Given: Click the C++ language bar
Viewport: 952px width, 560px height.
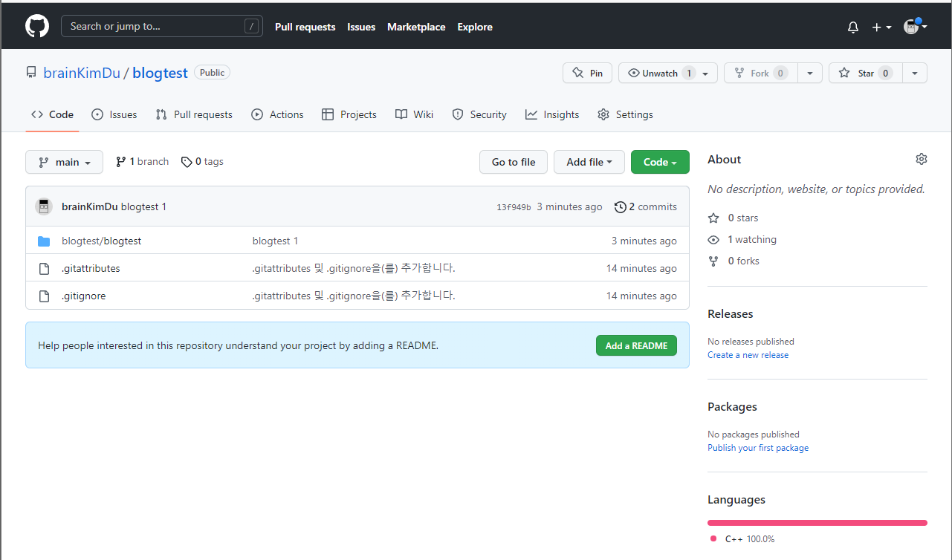Looking at the screenshot, I should [817, 523].
